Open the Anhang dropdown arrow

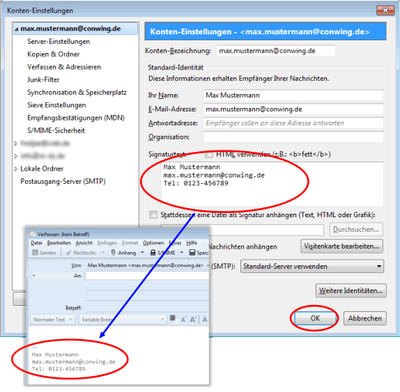click(x=142, y=253)
